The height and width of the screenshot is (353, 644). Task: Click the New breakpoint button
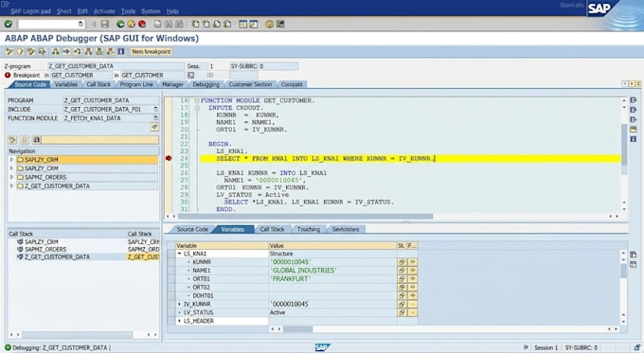point(152,52)
